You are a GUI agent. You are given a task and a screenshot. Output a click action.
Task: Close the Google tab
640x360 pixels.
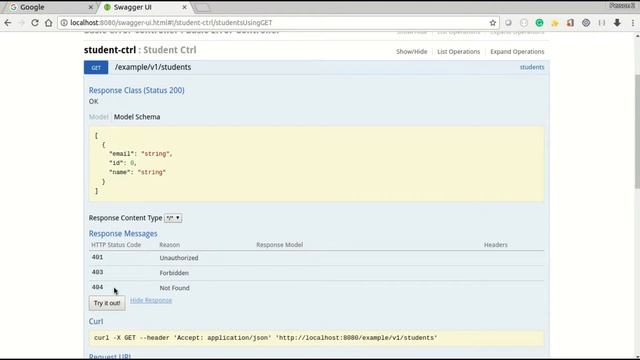[91, 7]
